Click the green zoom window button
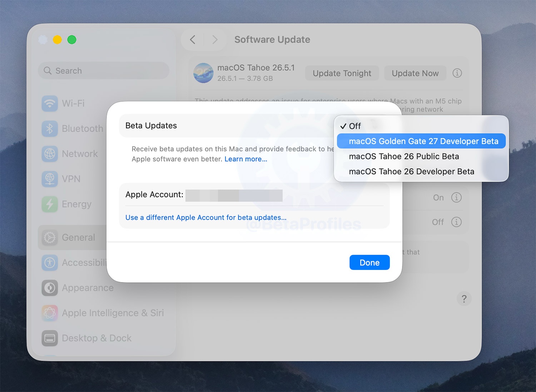This screenshot has width=536, height=392. click(x=72, y=40)
